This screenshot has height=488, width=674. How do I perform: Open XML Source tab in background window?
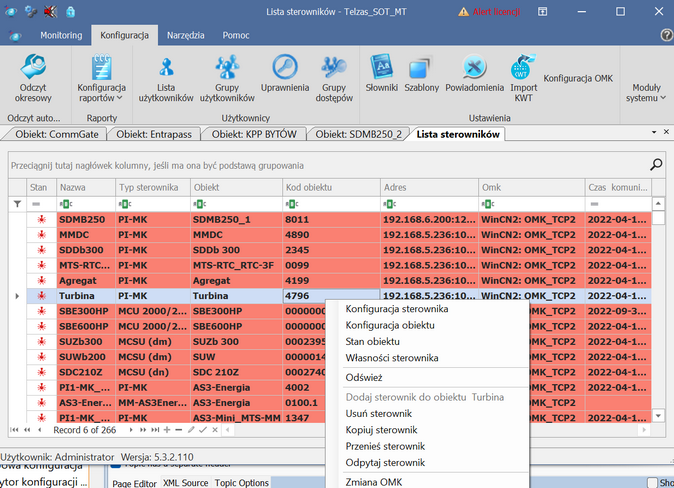pos(185,483)
